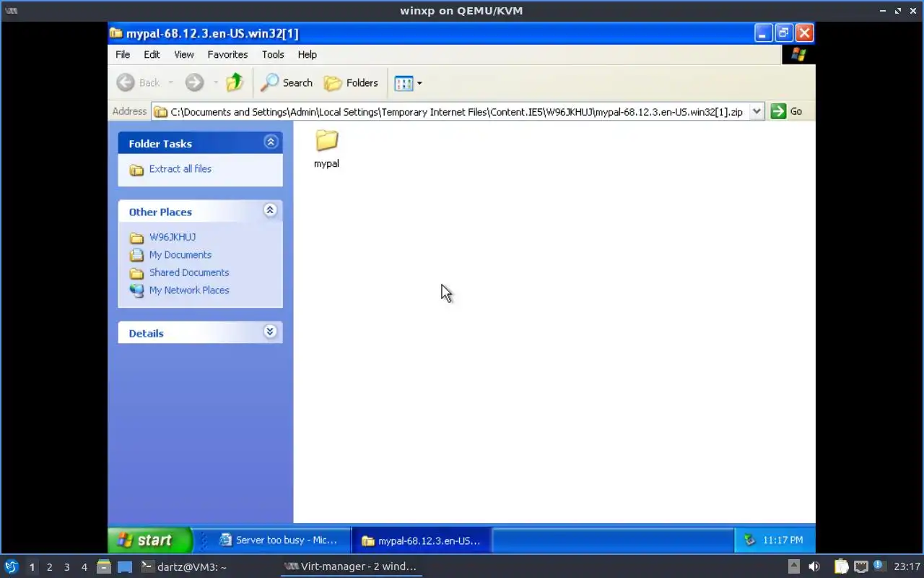Click the Back arrow icon

[126, 82]
